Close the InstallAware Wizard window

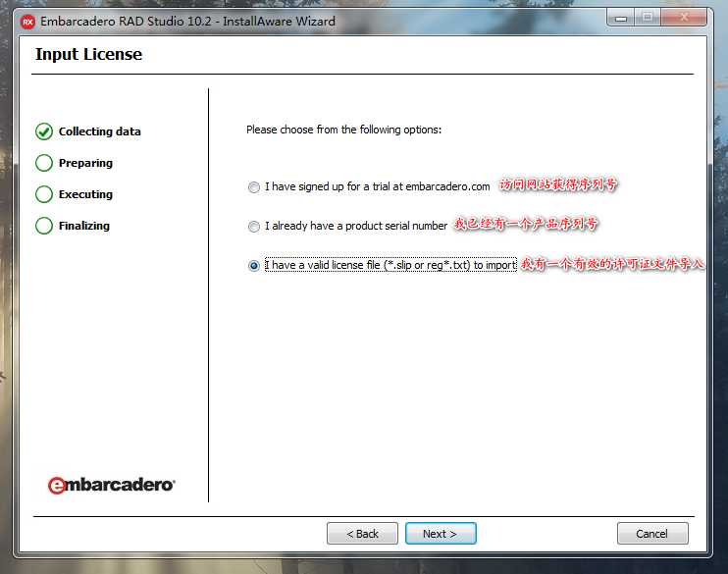[684, 18]
